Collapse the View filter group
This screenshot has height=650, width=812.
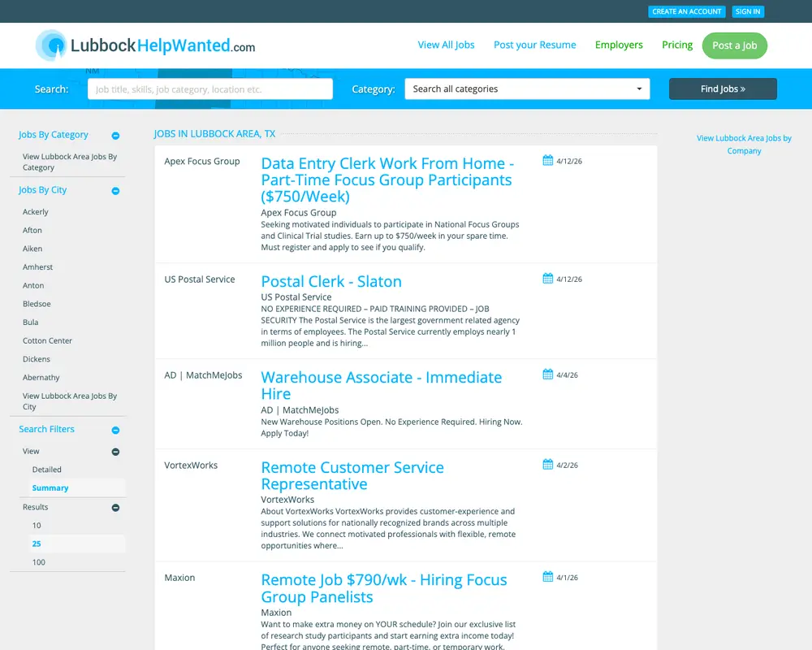115,452
